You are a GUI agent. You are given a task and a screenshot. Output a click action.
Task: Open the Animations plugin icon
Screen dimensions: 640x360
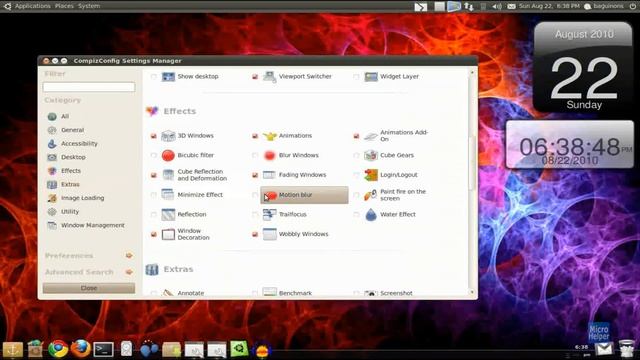pyautogui.click(x=269, y=136)
